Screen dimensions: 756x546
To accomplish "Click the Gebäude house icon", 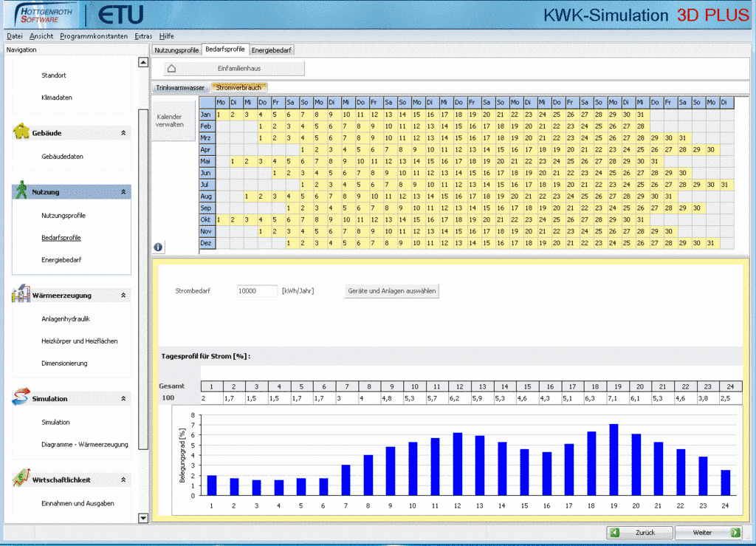I will 21,132.
